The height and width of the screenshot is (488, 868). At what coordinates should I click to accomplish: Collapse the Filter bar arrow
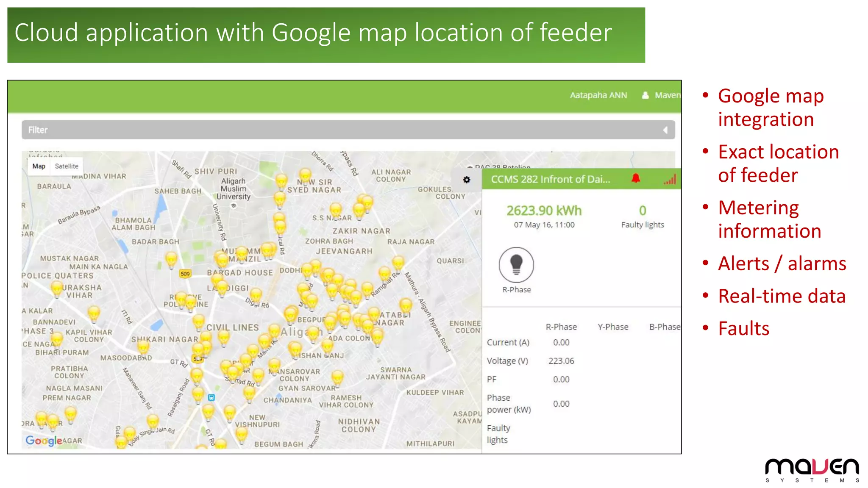665,130
